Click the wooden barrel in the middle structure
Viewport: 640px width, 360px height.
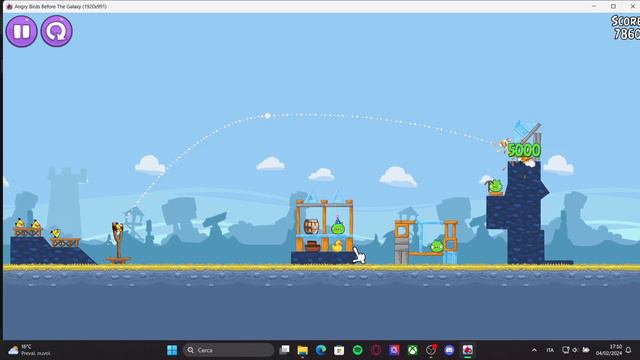(311, 227)
